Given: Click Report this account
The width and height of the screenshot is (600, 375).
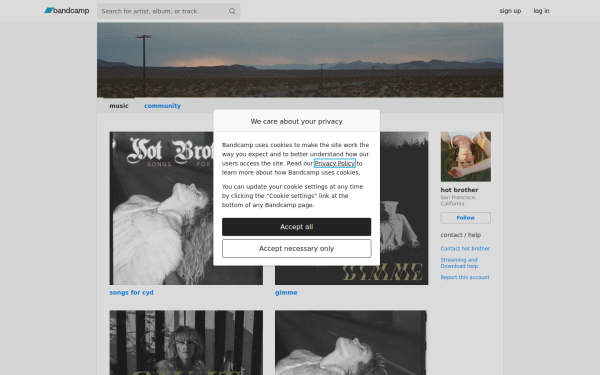Looking at the screenshot, I should 465,277.
